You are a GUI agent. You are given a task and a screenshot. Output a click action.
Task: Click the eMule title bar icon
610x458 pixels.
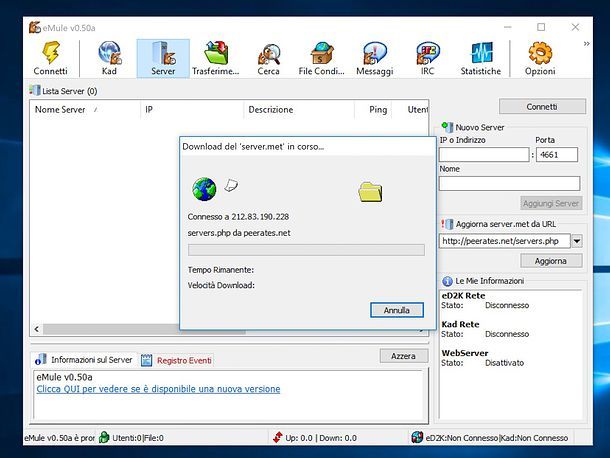click(35, 27)
